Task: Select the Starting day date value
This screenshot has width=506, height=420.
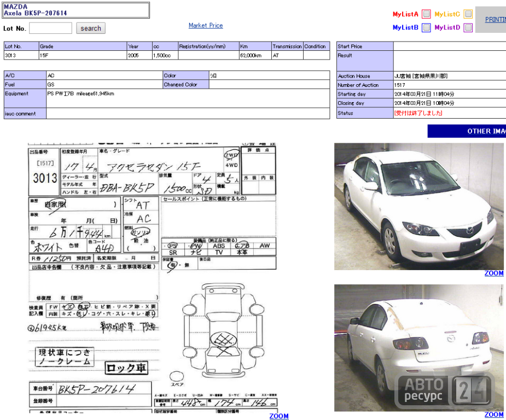Action: tap(424, 94)
